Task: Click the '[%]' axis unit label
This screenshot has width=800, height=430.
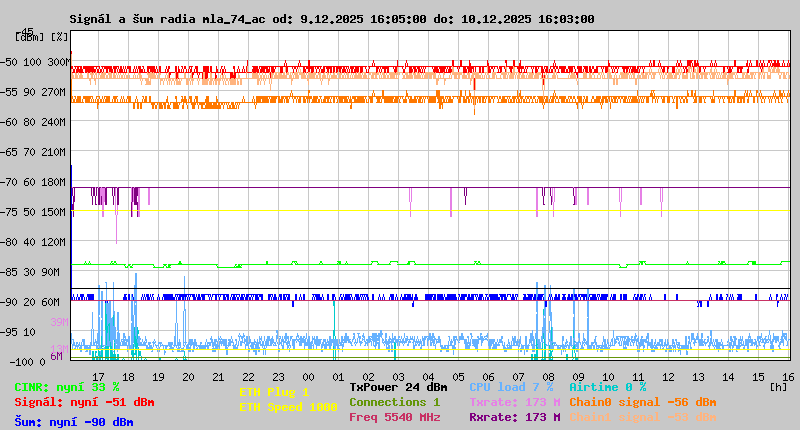Action: coord(59,37)
